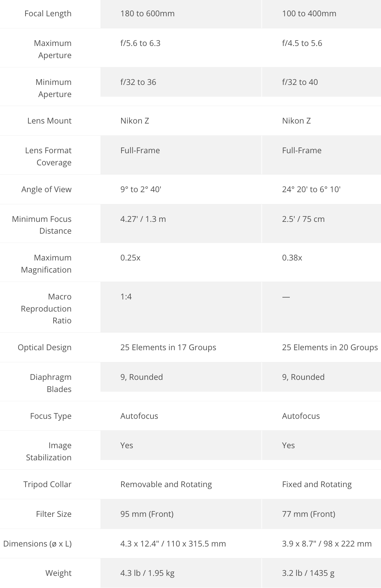The width and height of the screenshot is (381, 588).
Task: Select the 95 mm (Front) filter size
Action: (x=147, y=514)
